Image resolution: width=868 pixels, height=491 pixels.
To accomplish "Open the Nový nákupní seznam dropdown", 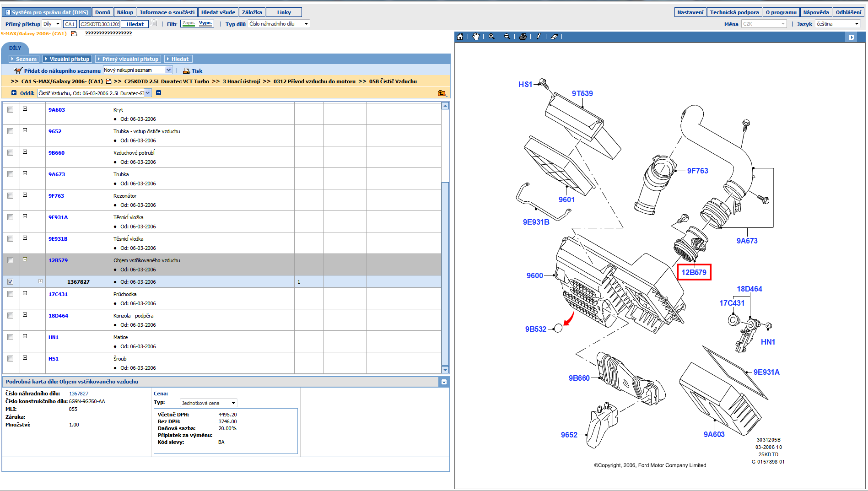I will coord(168,70).
